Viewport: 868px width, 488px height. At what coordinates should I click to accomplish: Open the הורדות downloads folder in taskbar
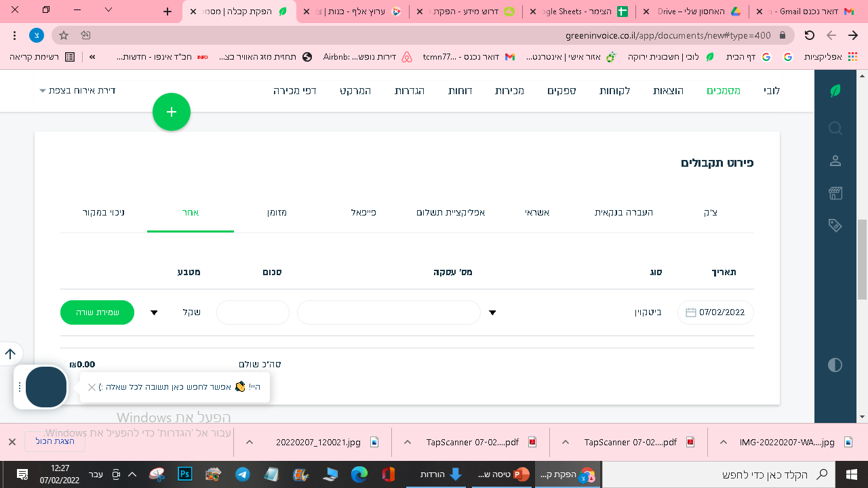point(437,474)
